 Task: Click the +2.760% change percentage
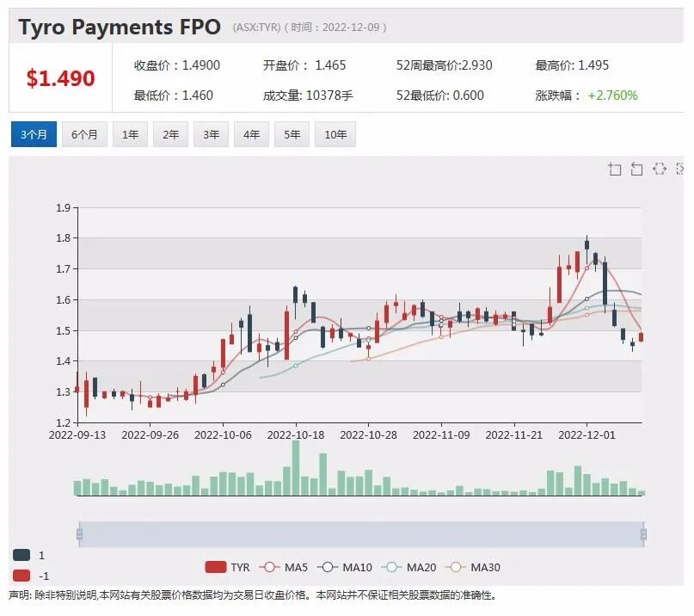tap(612, 95)
